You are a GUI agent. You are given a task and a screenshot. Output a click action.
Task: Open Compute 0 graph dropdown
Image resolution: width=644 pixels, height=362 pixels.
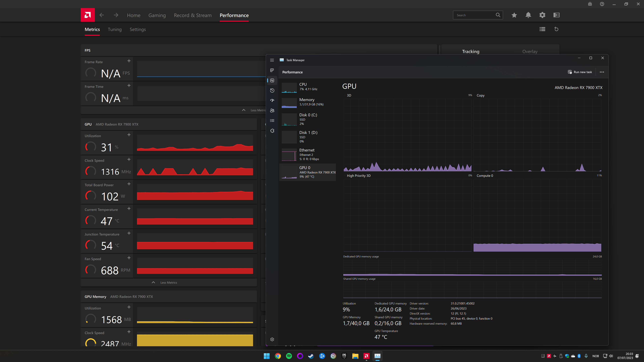(475, 176)
